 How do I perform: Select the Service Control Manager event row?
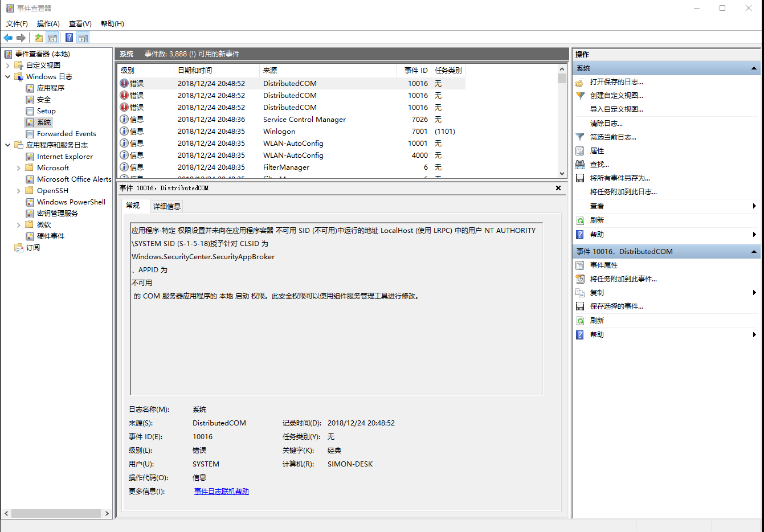click(x=291, y=120)
